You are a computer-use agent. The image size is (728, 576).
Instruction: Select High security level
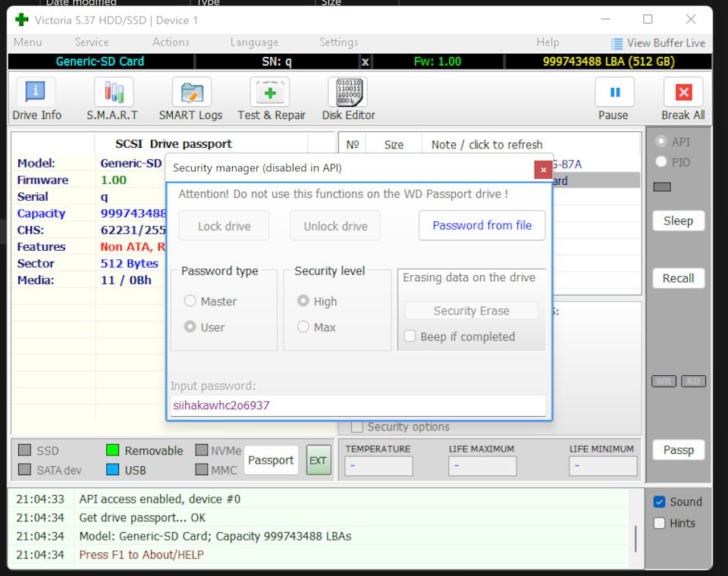click(x=303, y=301)
